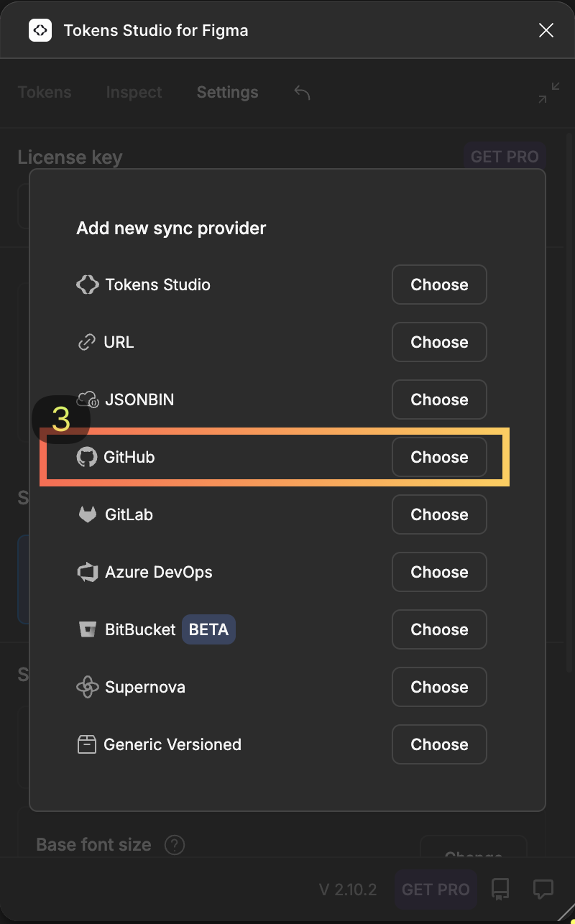This screenshot has height=924, width=575.
Task: Click the GET PRO button in footer
Action: tap(436, 890)
